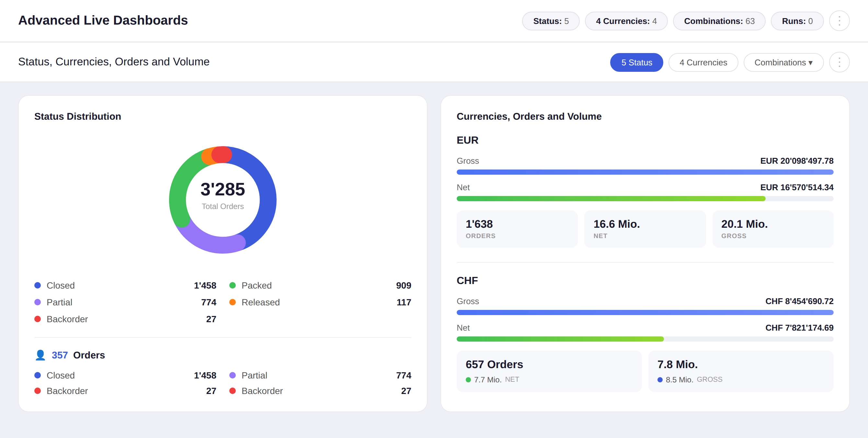Switch to the 4 Currencies view
Viewport: 868px width, 438px height.
tap(703, 62)
